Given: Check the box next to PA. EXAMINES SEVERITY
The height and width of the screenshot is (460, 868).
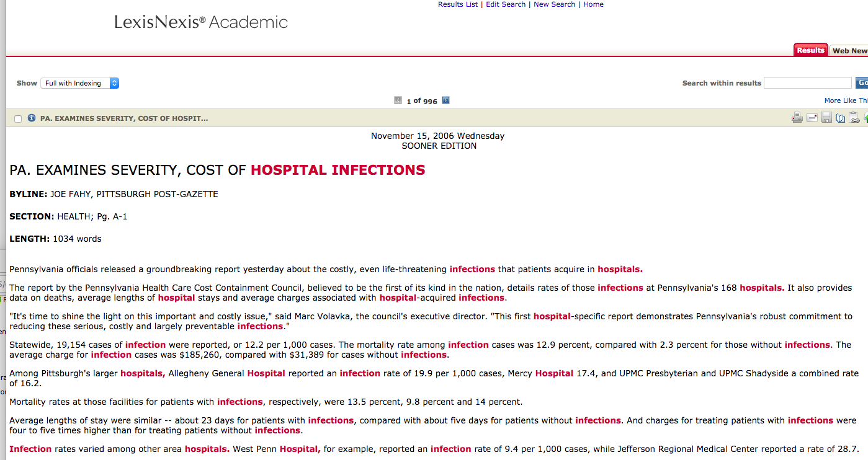Looking at the screenshot, I should tap(18, 118).
